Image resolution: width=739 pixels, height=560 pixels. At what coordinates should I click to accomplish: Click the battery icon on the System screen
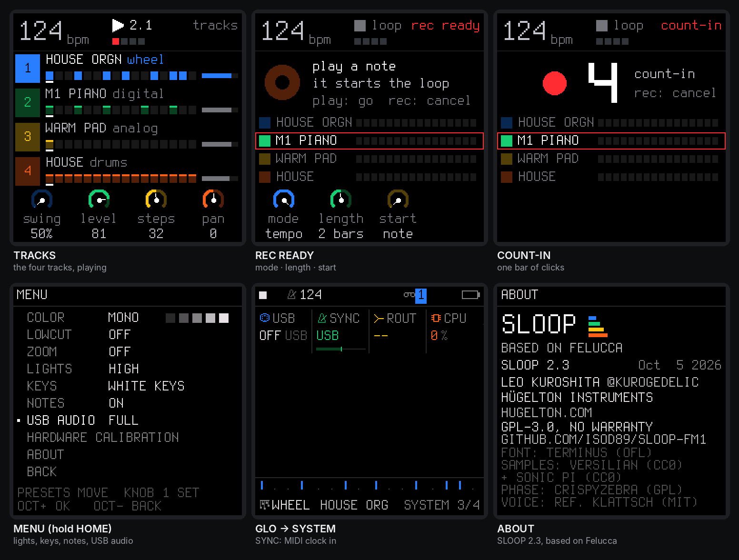point(471,295)
